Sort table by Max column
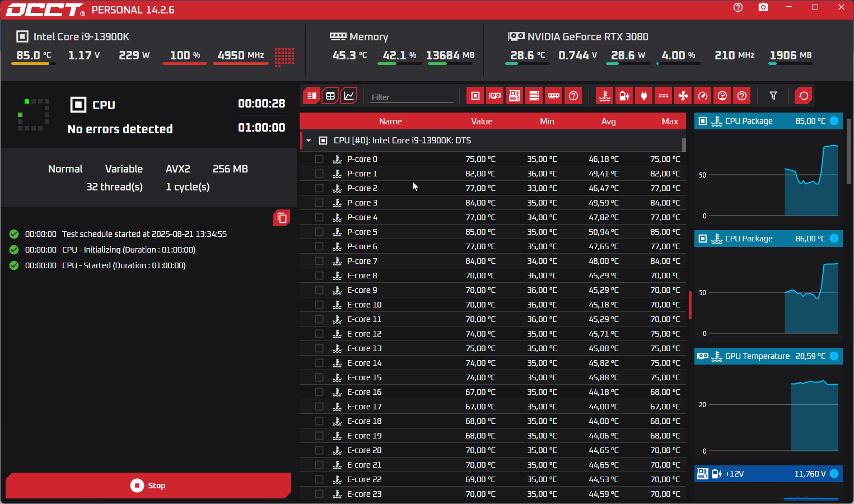 (670, 122)
